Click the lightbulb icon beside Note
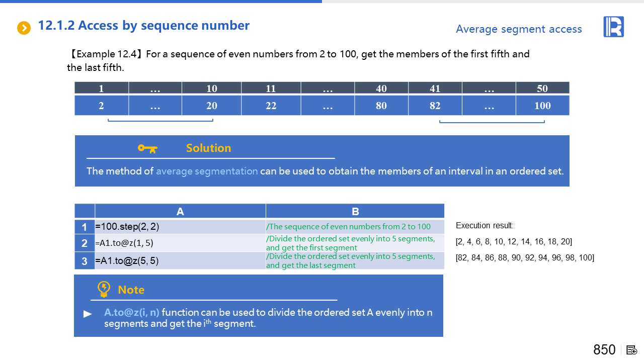Viewport: 644px width, 362px height. tap(104, 289)
